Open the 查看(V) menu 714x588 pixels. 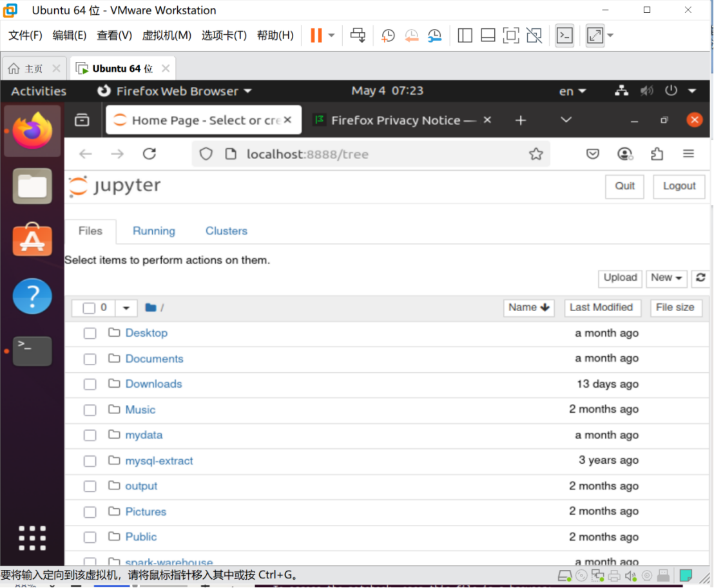(114, 35)
